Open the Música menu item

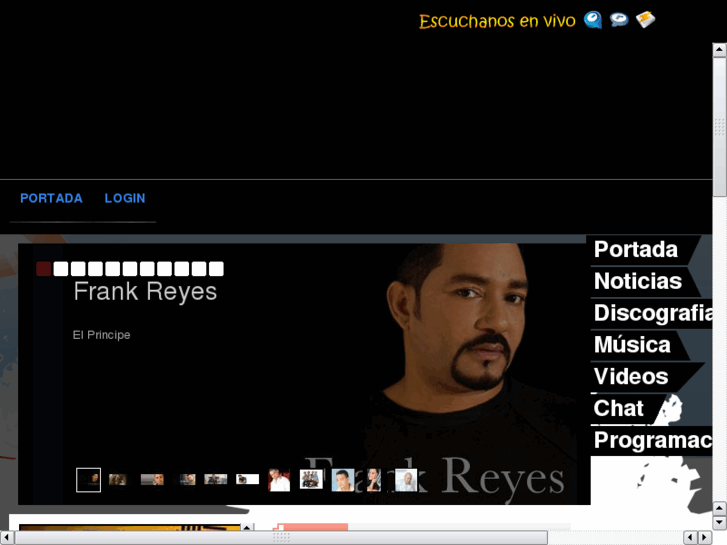coord(632,345)
